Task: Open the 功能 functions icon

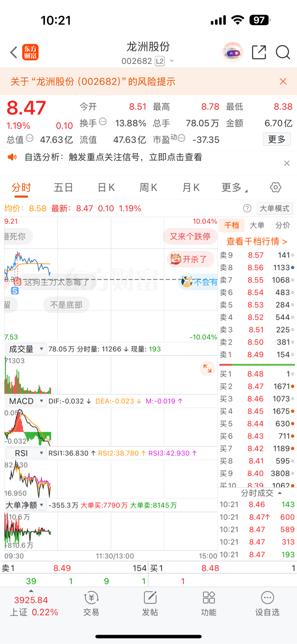Action: 209,603
